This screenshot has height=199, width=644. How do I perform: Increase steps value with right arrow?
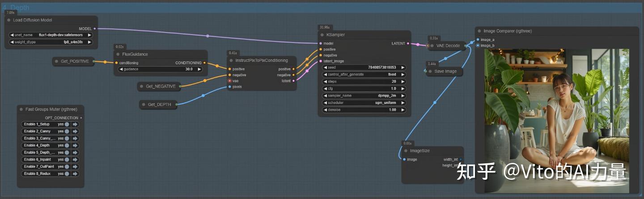coord(402,82)
